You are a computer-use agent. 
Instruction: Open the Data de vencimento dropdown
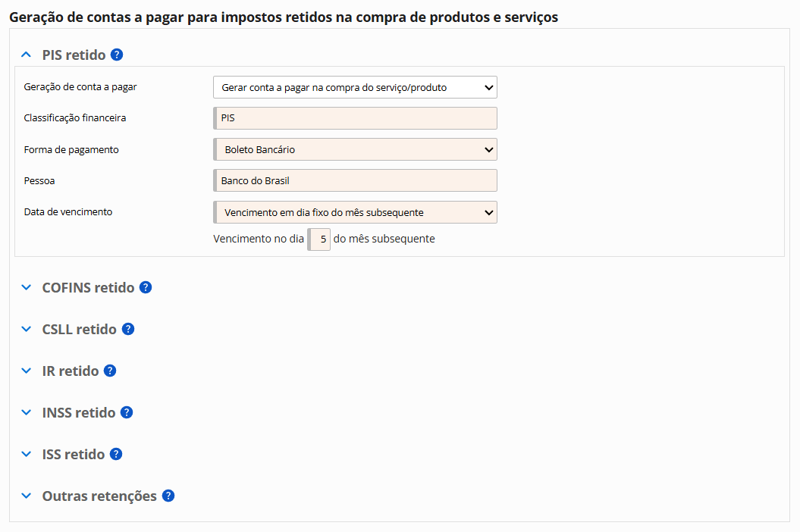pyautogui.click(x=355, y=212)
